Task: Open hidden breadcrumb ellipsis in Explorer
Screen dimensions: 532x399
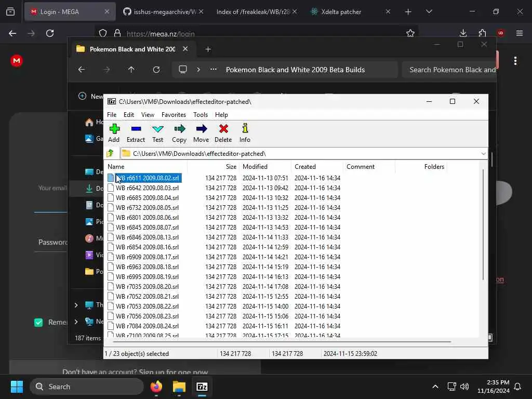Action: 214,69
